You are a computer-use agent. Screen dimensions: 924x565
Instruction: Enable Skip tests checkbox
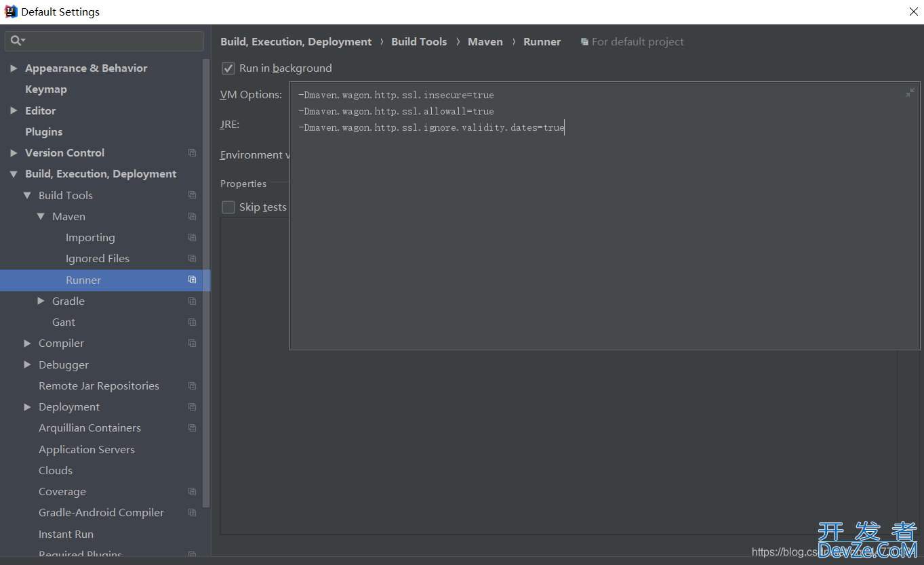pyautogui.click(x=228, y=207)
